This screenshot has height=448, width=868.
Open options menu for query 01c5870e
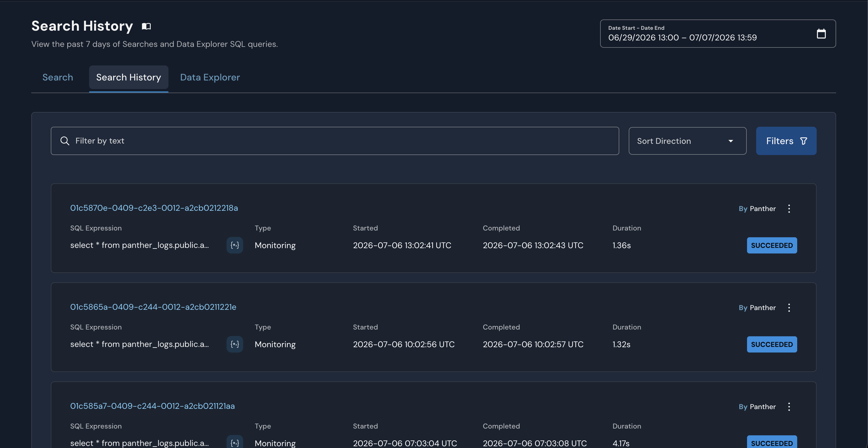789,208
